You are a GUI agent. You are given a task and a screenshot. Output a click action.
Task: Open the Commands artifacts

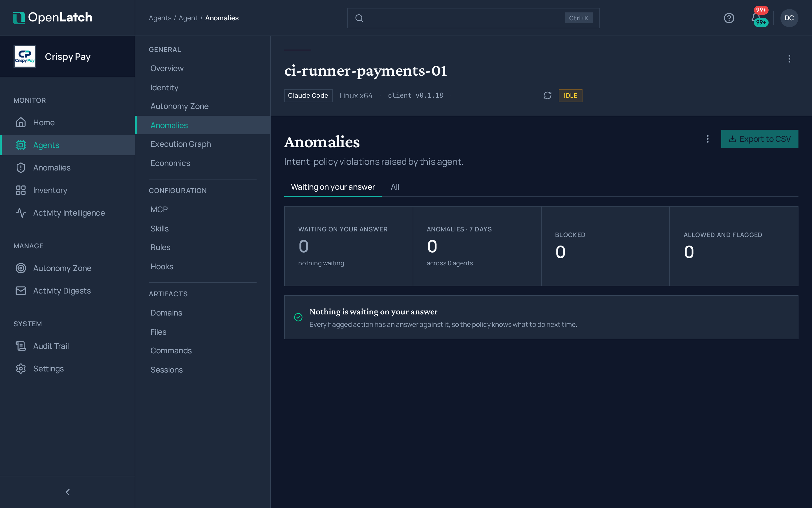[x=203, y=351]
